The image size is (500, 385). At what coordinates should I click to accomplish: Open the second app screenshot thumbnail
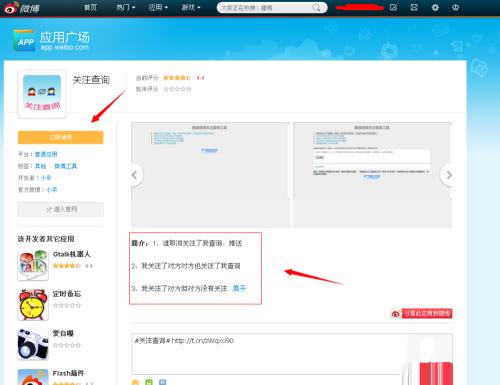click(x=372, y=175)
